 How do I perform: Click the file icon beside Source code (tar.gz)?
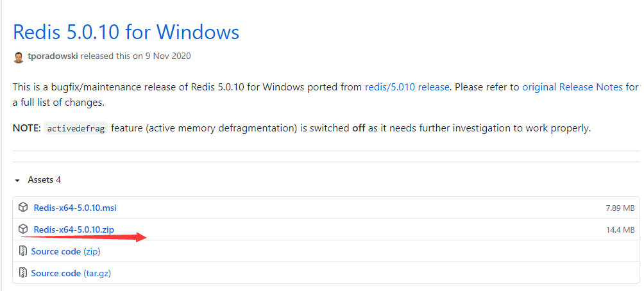(x=23, y=273)
